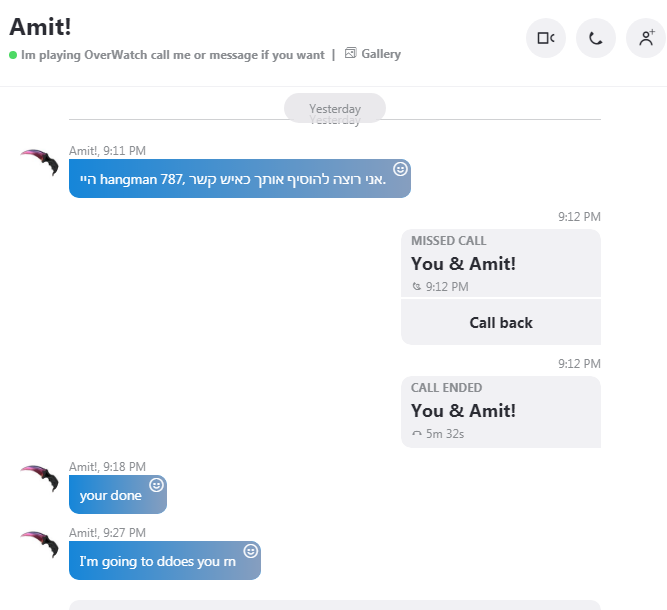Open the Gallery link
Viewport: 667px width, 610px height.
(381, 54)
